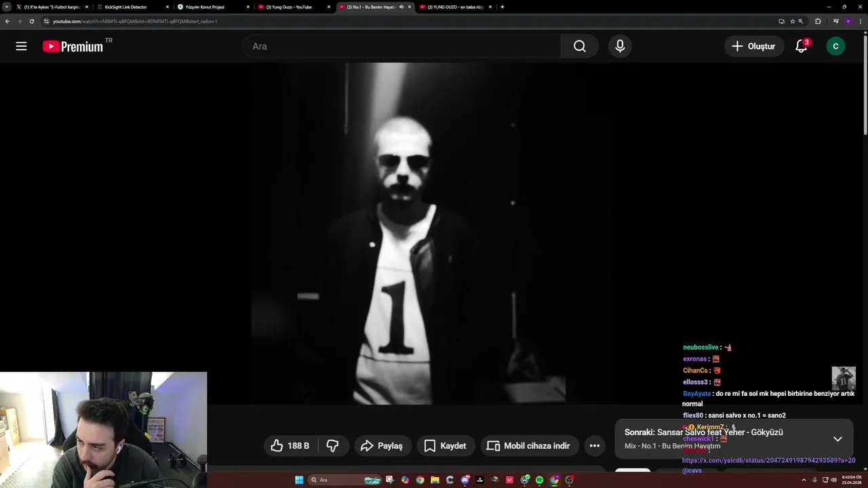Viewport: 868px width, 488px height.
Task: Open the Windows Start menu
Action: (299, 480)
